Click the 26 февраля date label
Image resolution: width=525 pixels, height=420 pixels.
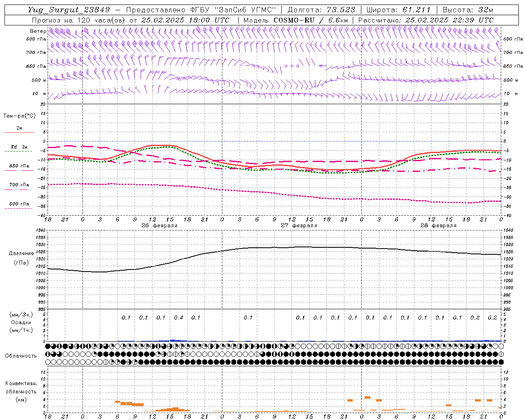pyautogui.click(x=160, y=225)
